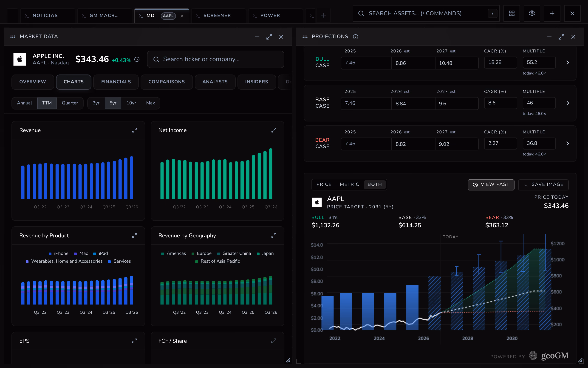Focus the Search Assets command bar
The image size is (588, 368).
coord(426,13)
